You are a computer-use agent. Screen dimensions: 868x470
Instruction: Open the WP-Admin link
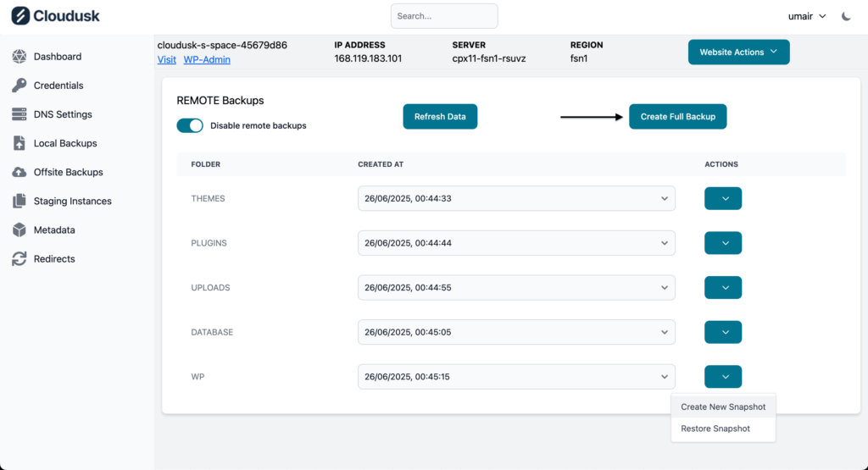[x=207, y=59]
